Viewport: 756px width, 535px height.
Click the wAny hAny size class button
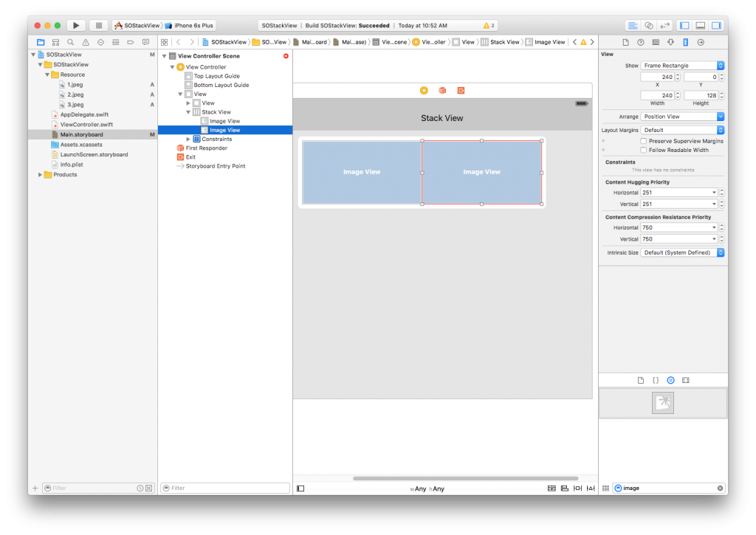point(427,489)
